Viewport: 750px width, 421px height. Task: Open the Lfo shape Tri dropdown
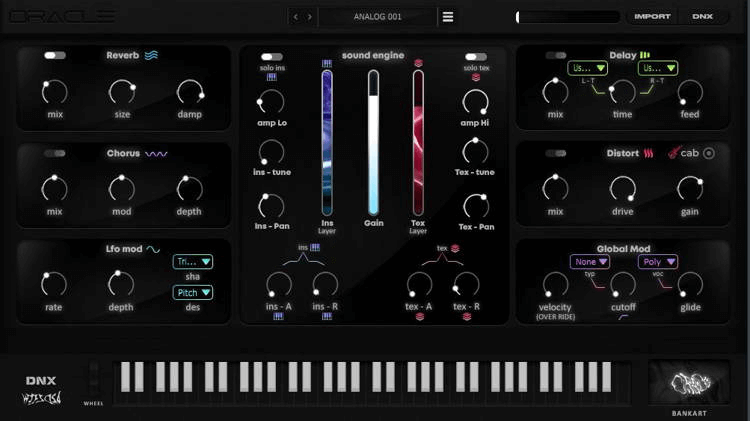point(193,262)
